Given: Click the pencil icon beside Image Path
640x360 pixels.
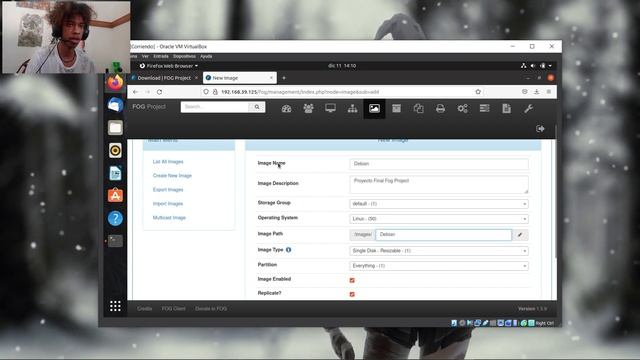Looking at the screenshot, I should click(x=520, y=235).
